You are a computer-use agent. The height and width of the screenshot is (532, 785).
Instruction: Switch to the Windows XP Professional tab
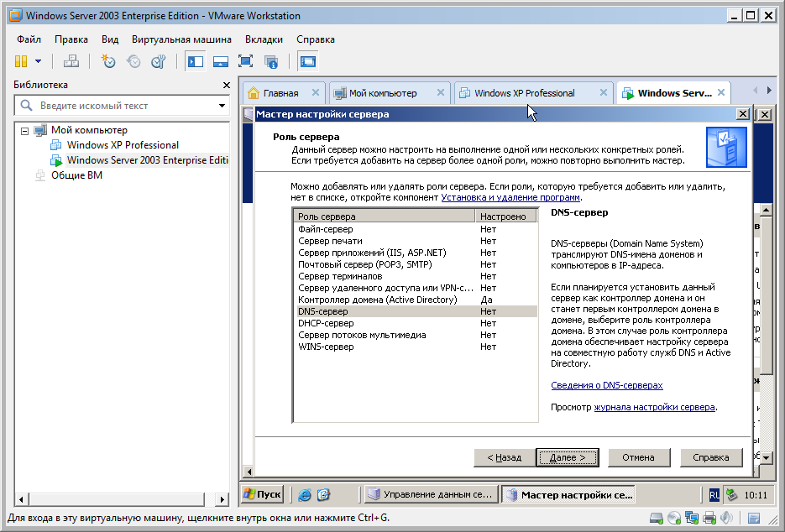tap(524, 93)
